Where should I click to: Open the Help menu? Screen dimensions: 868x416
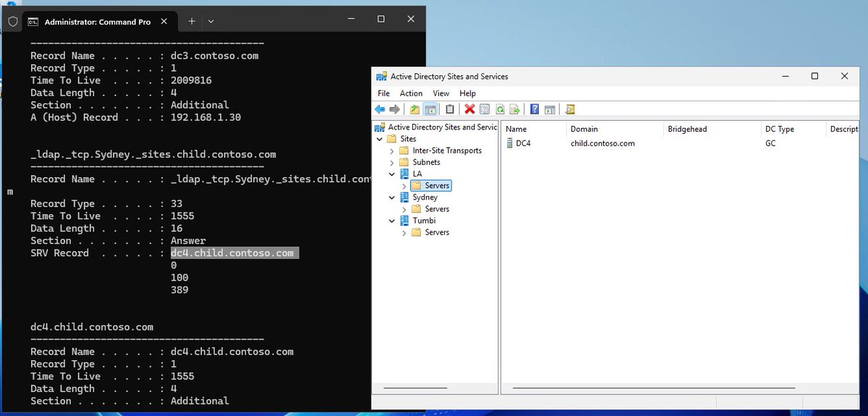[x=467, y=93]
